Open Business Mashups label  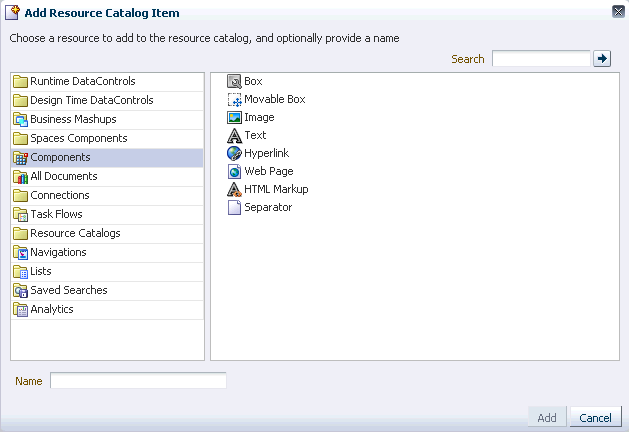[x=73, y=120]
